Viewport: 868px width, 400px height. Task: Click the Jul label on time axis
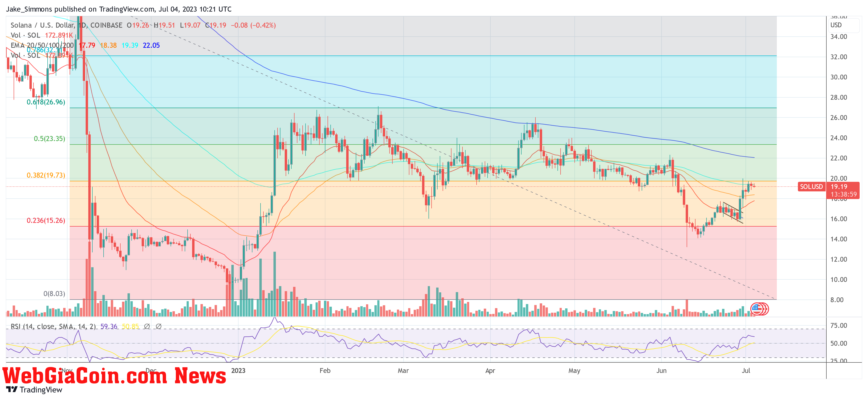(746, 370)
